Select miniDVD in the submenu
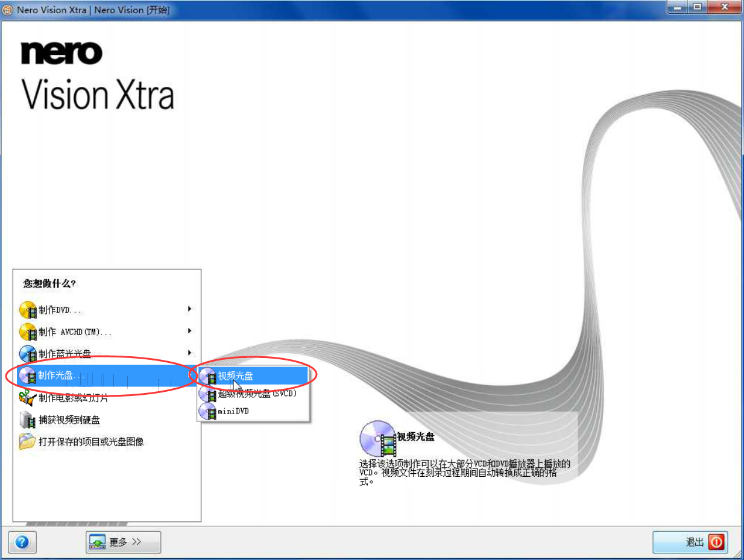Image resolution: width=744 pixels, height=560 pixels. pyautogui.click(x=253, y=412)
